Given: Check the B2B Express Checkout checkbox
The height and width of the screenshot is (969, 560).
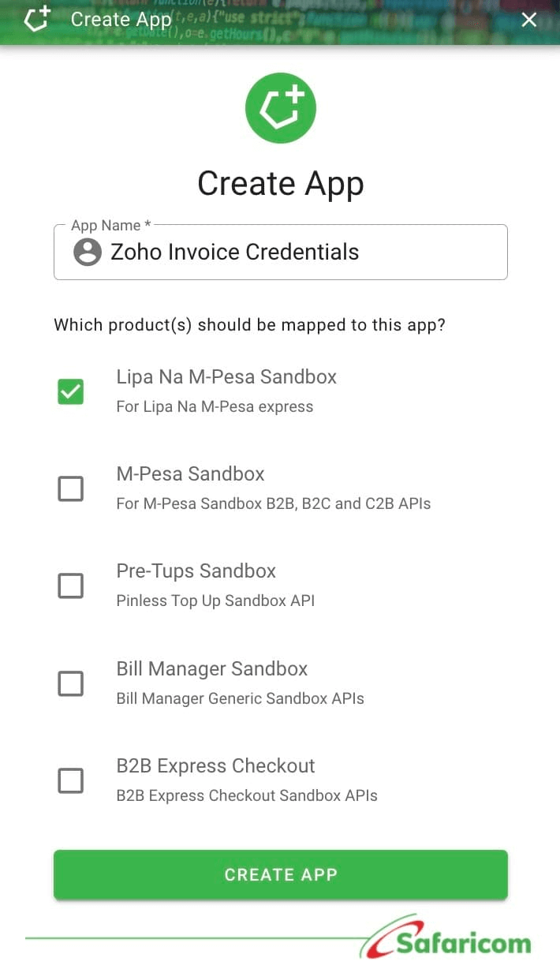Looking at the screenshot, I should pos(71,781).
